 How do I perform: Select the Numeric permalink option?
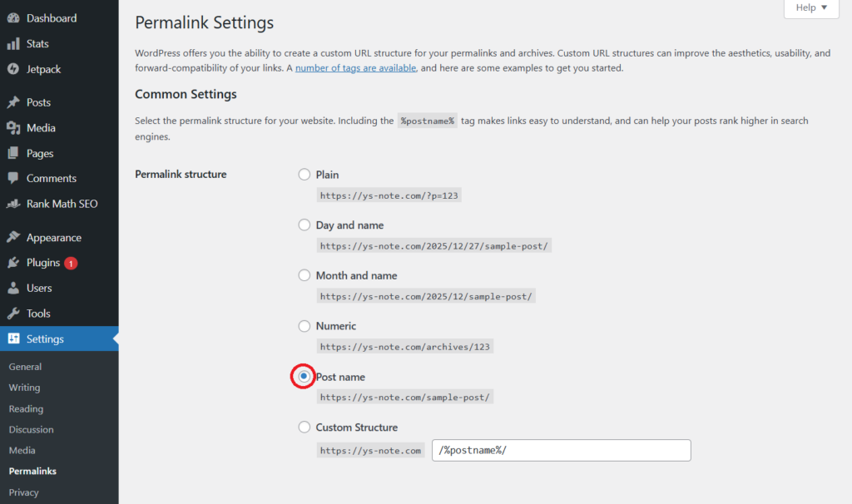pyautogui.click(x=304, y=326)
